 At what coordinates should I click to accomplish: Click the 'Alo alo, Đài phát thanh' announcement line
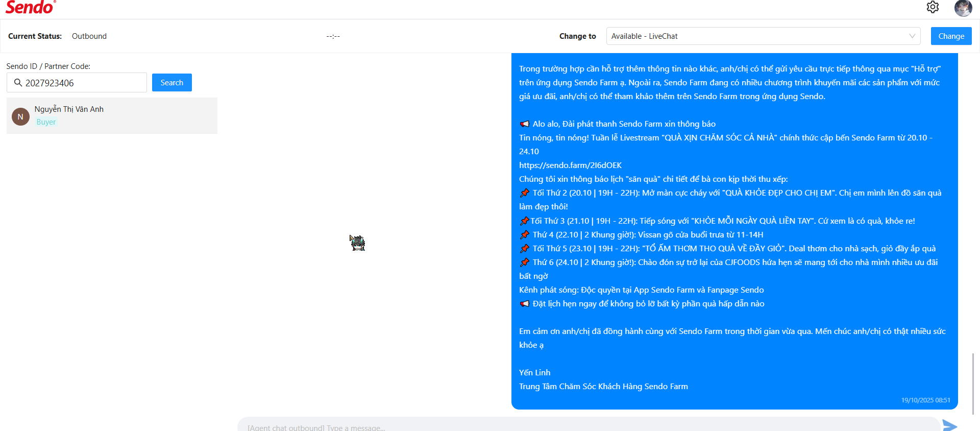(618, 124)
